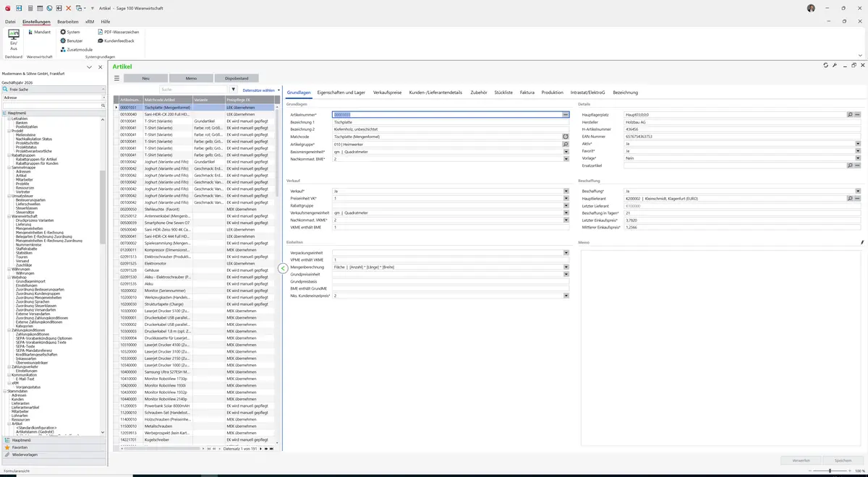
Task: Click the Wiedervorlagen section in left panel
Action: point(54,455)
